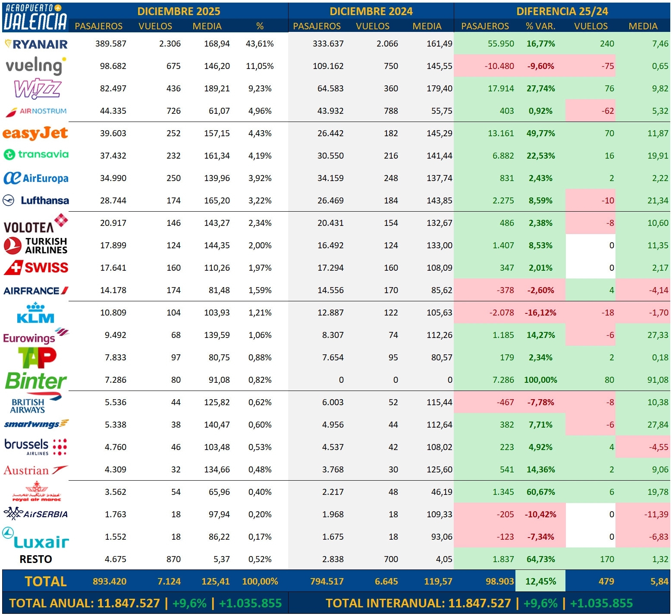Click the Lufthansa crane logo
672x616 pixels.
pos(9,200)
